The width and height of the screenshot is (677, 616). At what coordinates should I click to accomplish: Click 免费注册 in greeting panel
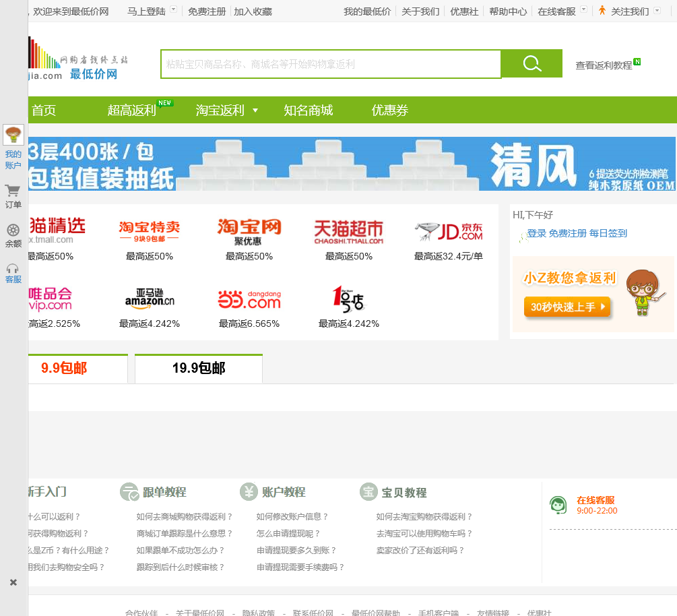568,233
